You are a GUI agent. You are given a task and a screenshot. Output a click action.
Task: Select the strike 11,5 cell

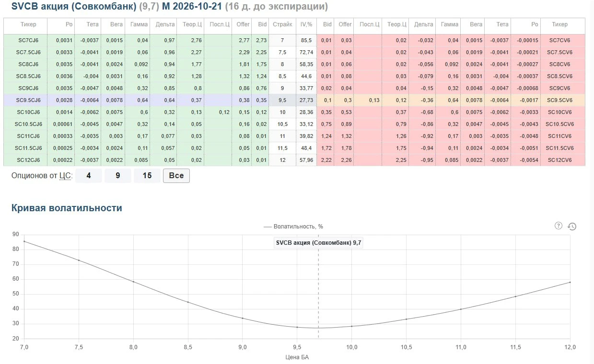point(282,148)
